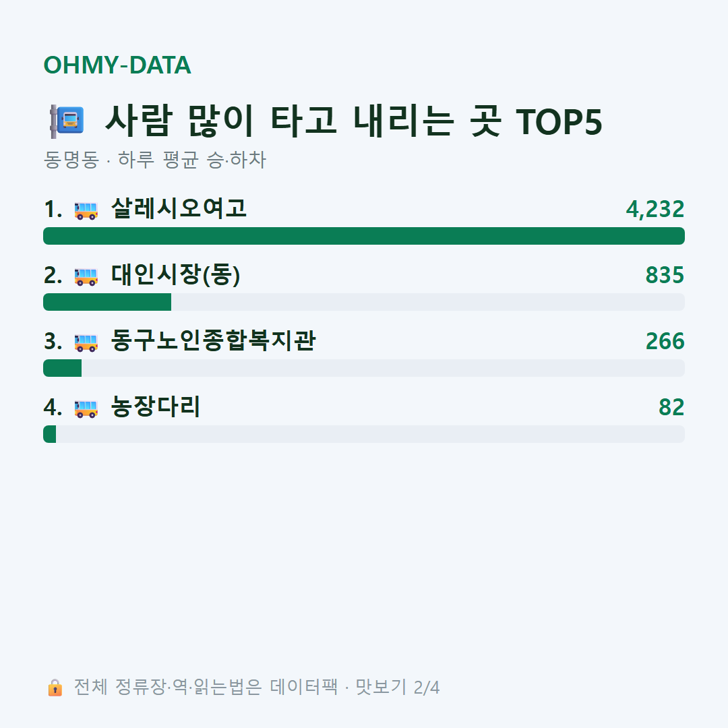Click the 4,232 ridership value

point(655,210)
